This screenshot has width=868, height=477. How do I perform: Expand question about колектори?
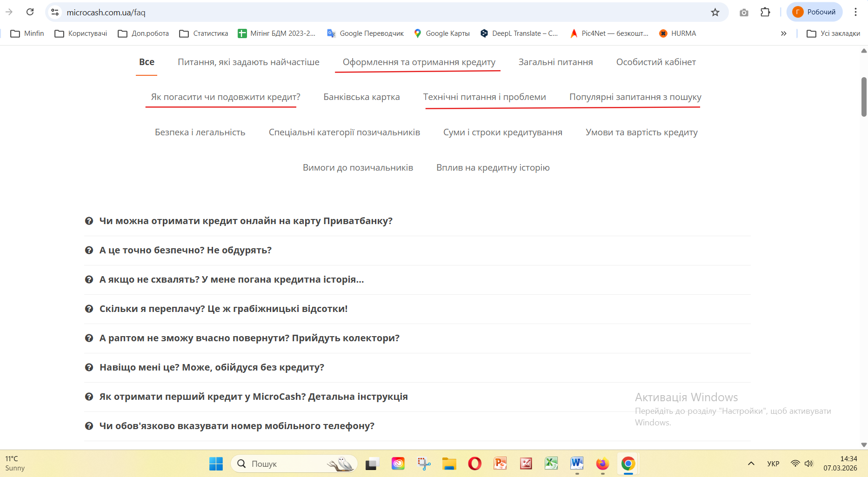(x=417, y=338)
